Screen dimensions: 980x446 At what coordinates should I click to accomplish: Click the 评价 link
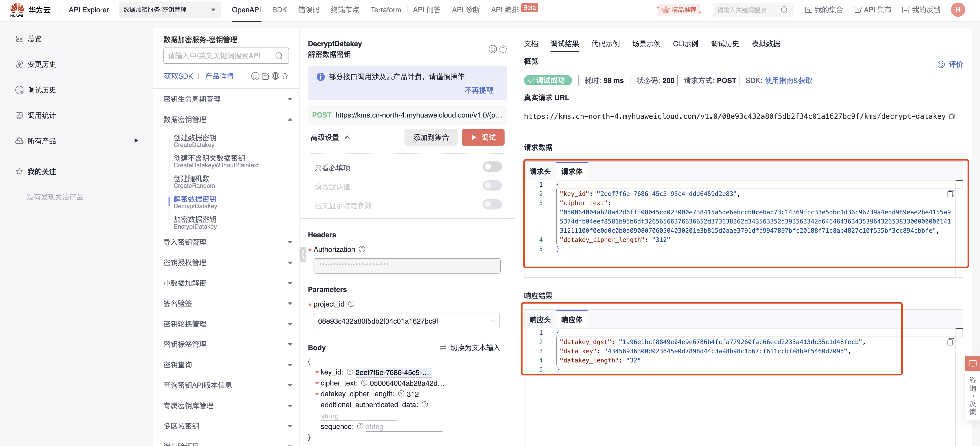click(950, 64)
